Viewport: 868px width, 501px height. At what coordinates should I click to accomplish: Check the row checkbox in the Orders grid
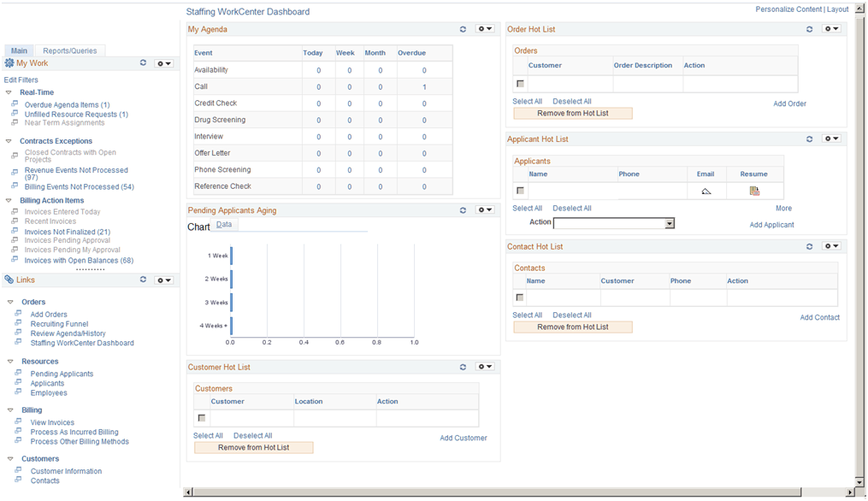tap(519, 82)
